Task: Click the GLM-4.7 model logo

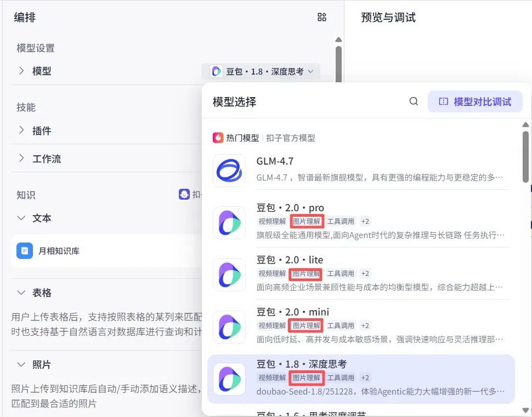Action: pyautogui.click(x=229, y=170)
